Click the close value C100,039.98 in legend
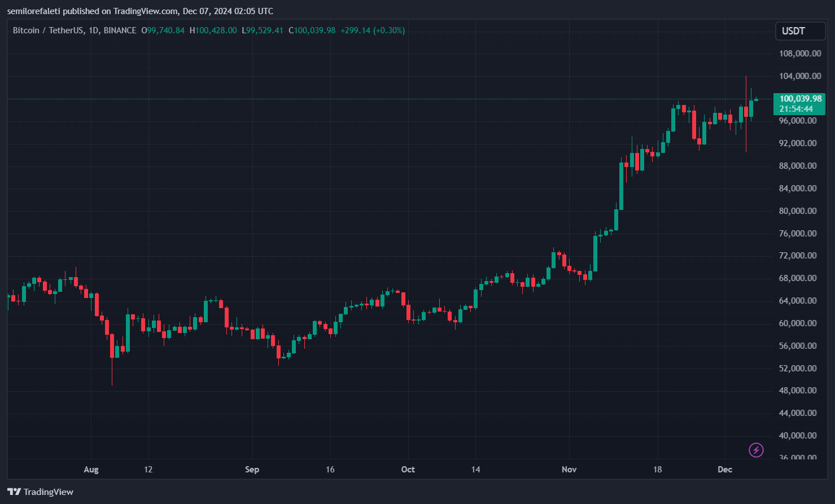835x504 pixels. (x=312, y=30)
